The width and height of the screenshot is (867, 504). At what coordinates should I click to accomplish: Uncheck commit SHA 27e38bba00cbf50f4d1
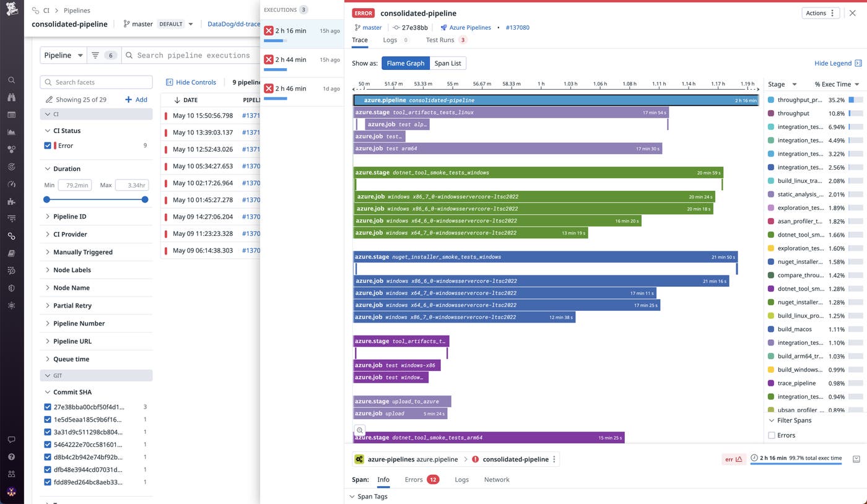[48, 407]
